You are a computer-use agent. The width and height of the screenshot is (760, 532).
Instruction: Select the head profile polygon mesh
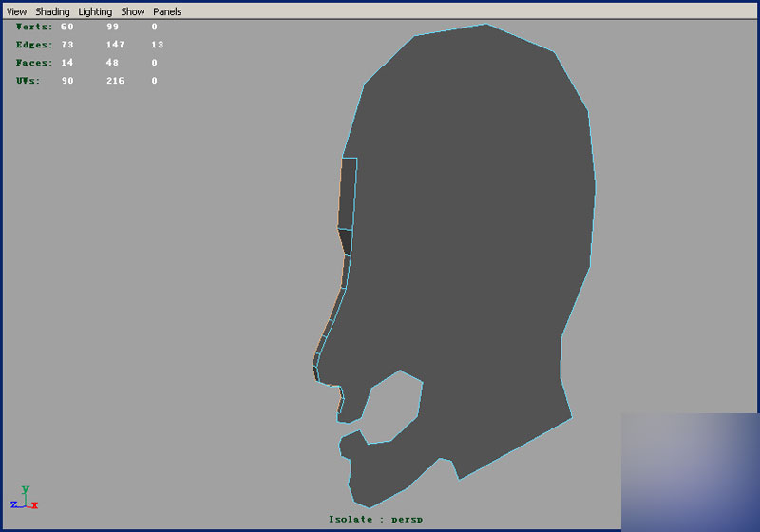(465, 242)
